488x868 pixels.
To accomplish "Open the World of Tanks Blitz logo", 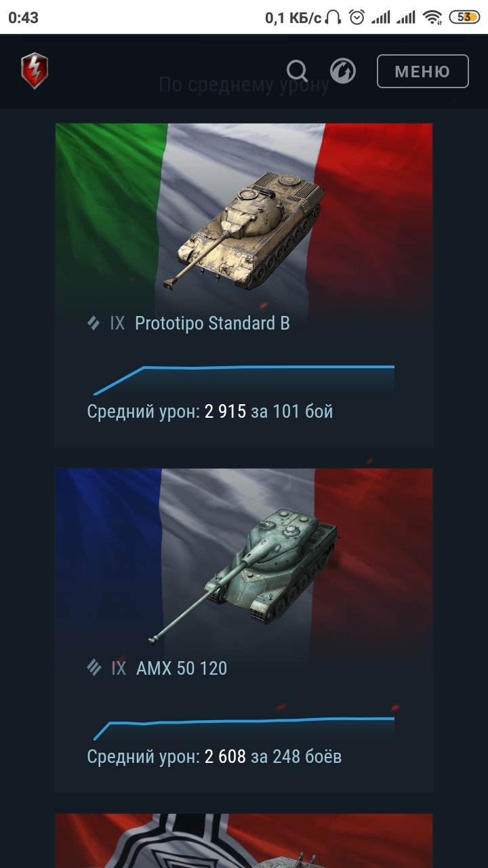I will (35, 71).
